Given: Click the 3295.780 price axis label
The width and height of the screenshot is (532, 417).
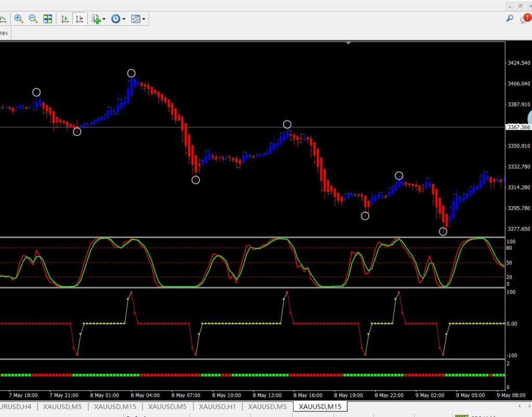Looking at the screenshot, I should (x=518, y=208).
